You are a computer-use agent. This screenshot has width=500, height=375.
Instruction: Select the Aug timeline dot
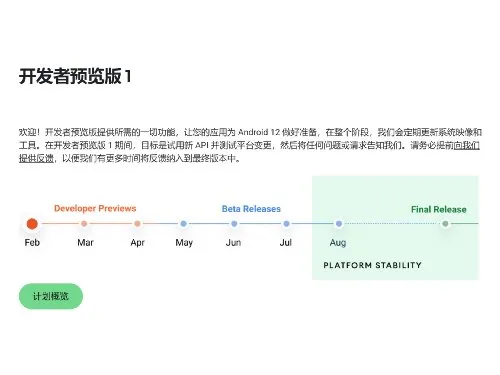(339, 224)
